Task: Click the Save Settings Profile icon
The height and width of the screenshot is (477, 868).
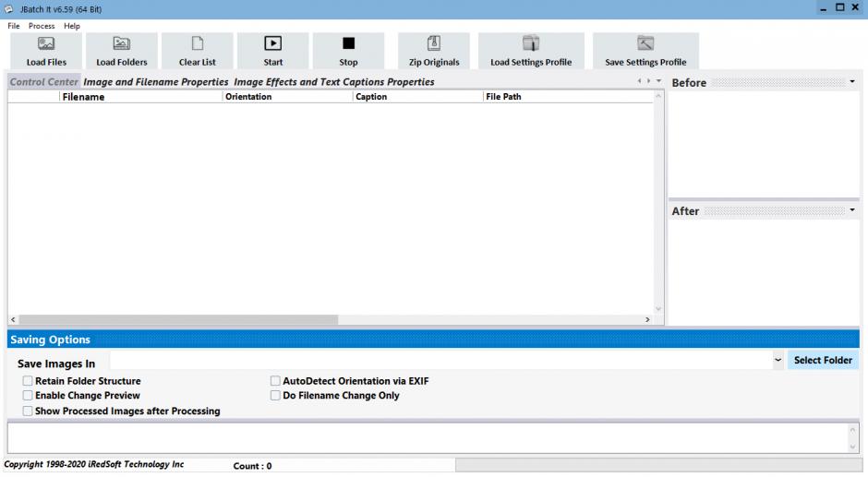Action: (x=645, y=43)
